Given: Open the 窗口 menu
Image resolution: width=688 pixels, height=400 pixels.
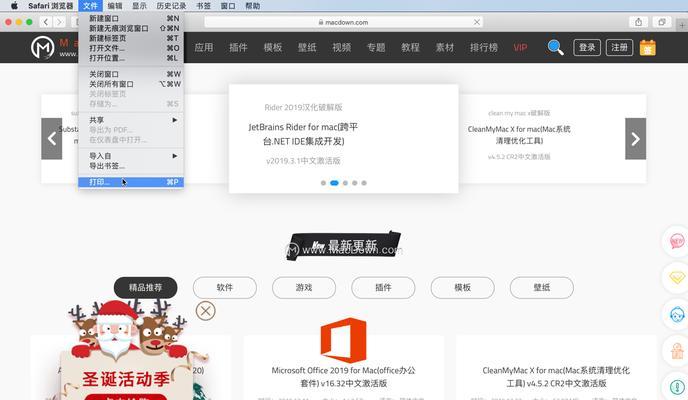Looking at the screenshot, I should [x=228, y=6].
